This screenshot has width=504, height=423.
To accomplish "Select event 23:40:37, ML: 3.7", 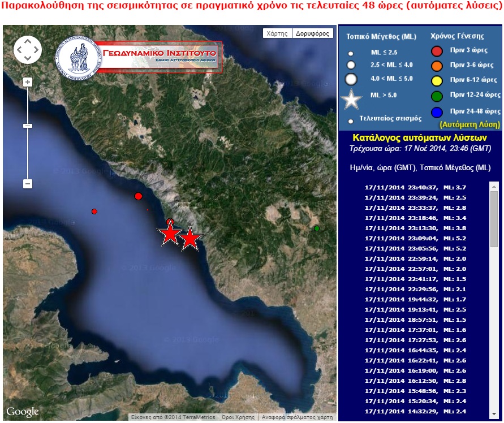I will click(x=415, y=187).
